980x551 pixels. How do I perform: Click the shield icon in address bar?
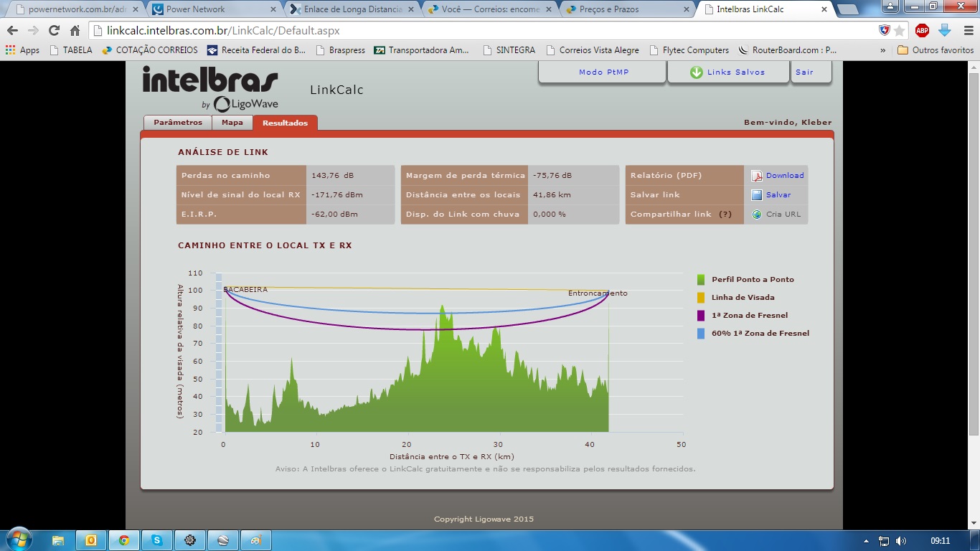click(885, 31)
